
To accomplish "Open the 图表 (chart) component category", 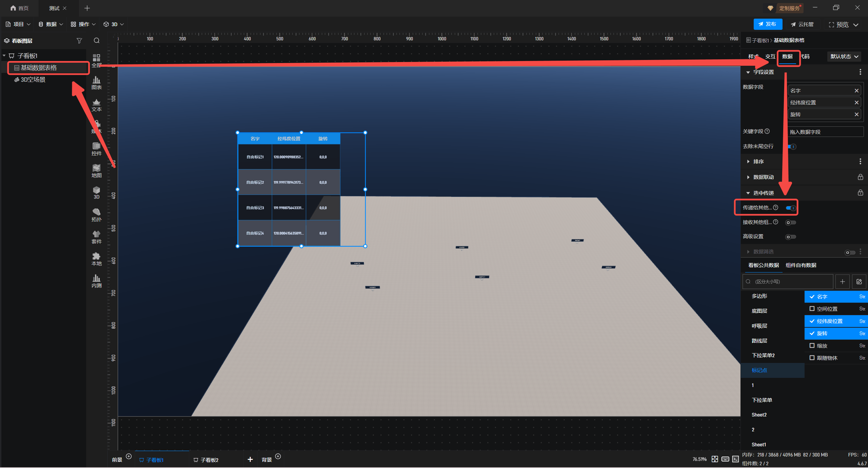I will pos(96,83).
